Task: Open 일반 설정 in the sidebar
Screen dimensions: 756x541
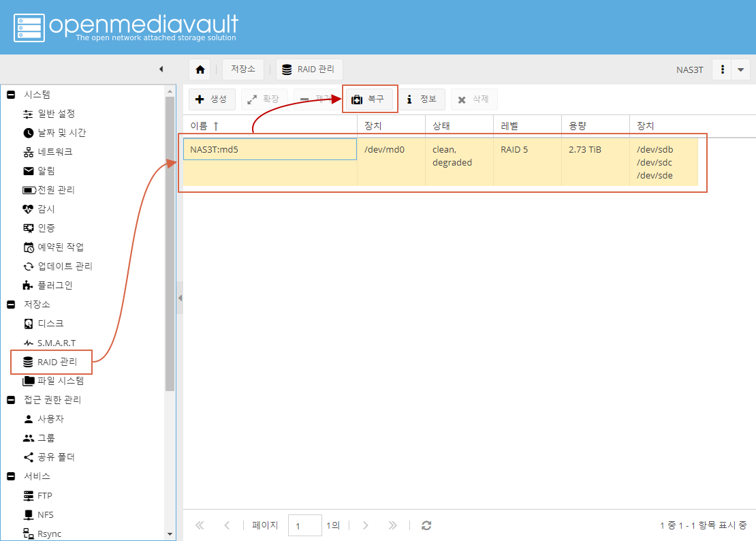Action: (49, 114)
